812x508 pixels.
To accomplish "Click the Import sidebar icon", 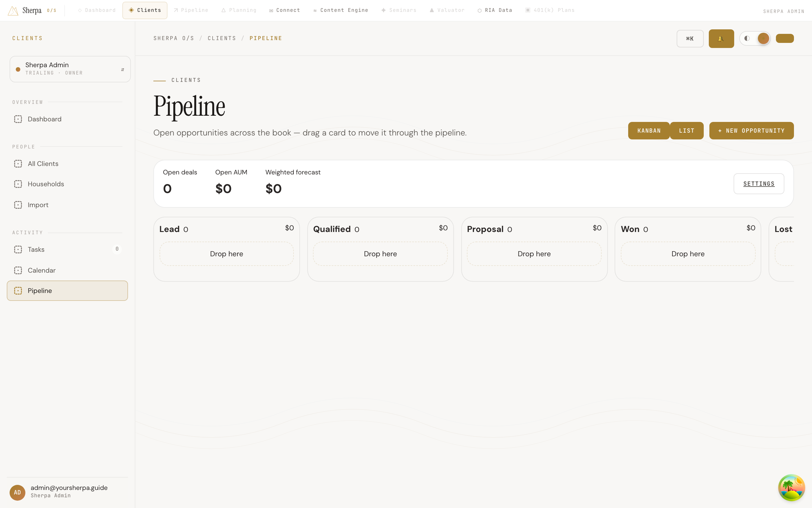I will [18, 205].
